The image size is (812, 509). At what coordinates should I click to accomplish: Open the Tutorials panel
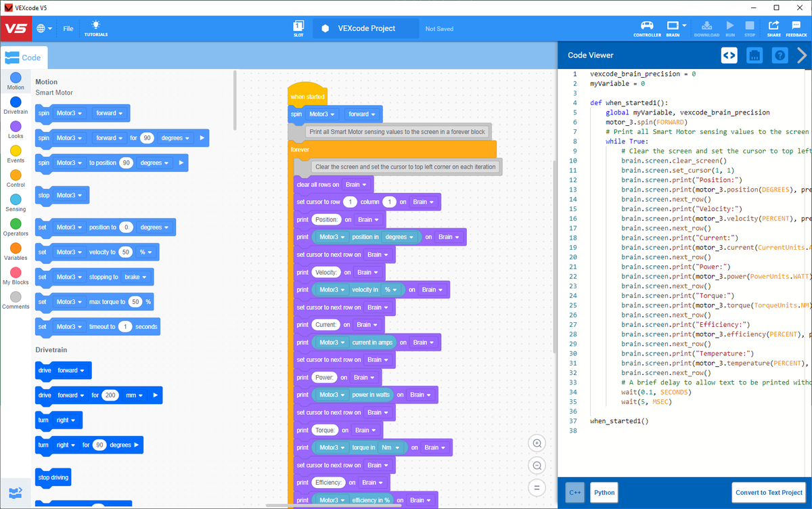point(95,28)
